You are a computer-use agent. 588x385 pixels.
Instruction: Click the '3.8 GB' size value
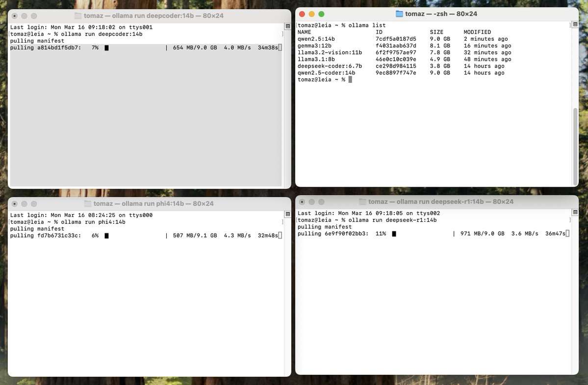tap(440, 66)
